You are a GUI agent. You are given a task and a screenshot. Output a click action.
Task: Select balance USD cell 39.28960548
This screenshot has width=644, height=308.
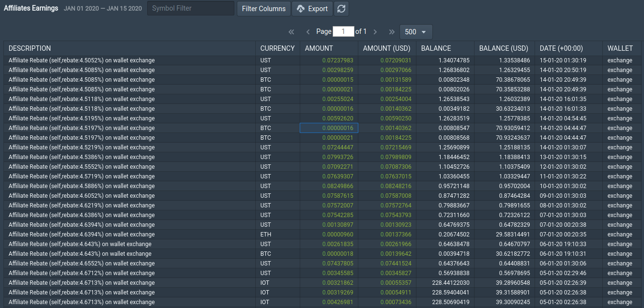pyautogui.click(x=505, y=283)
